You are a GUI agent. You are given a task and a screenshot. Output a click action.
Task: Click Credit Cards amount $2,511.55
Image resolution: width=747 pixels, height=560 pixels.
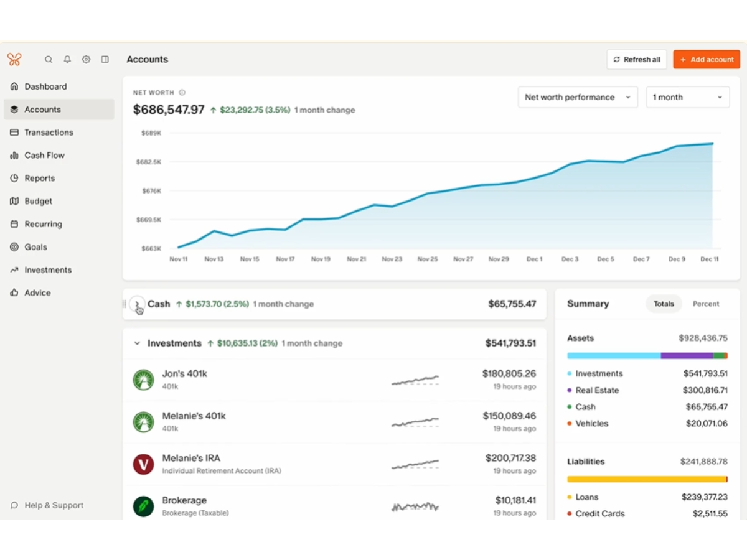click(710, 514)
